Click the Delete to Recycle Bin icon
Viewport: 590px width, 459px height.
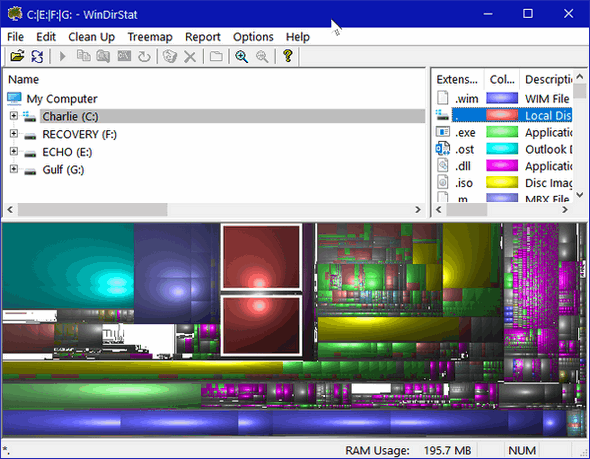pyautogui.click(x=170, y=56)
